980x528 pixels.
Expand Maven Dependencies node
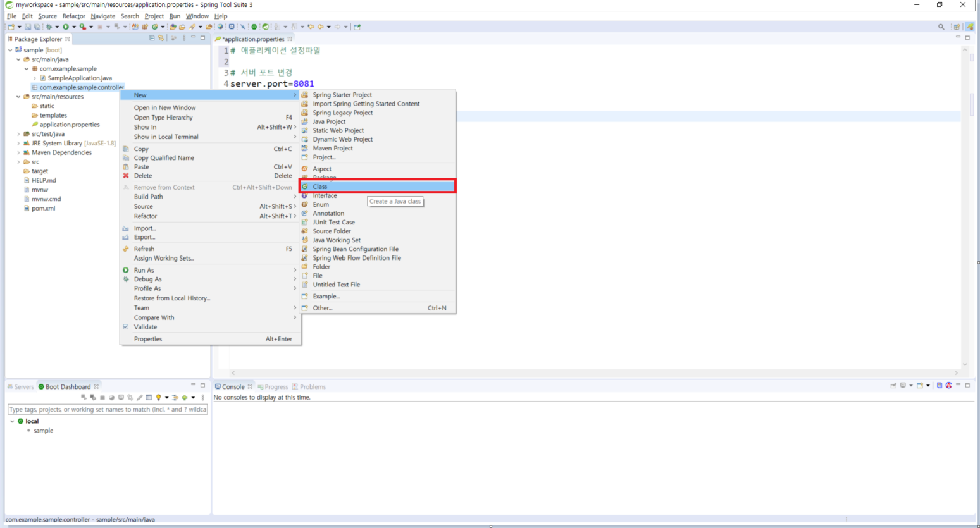[x=18, y=152]
